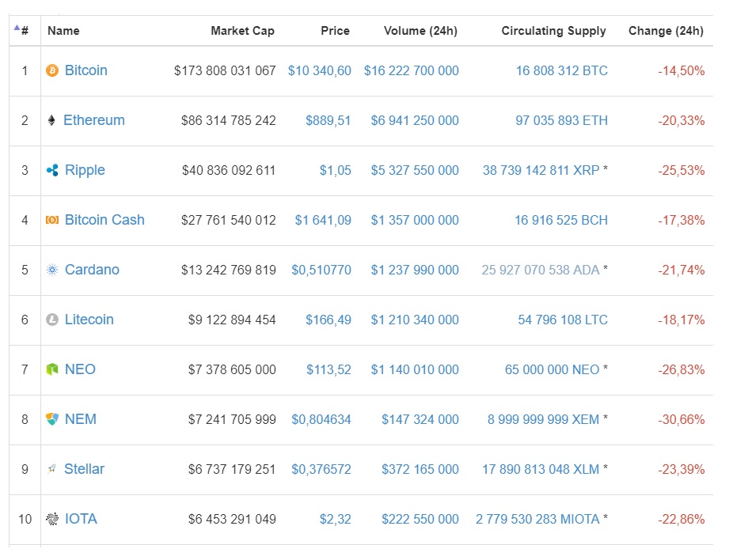This screenshot has width=729, height=560.
Task: Click the Ripple logo icon
Action: (52, 170)
